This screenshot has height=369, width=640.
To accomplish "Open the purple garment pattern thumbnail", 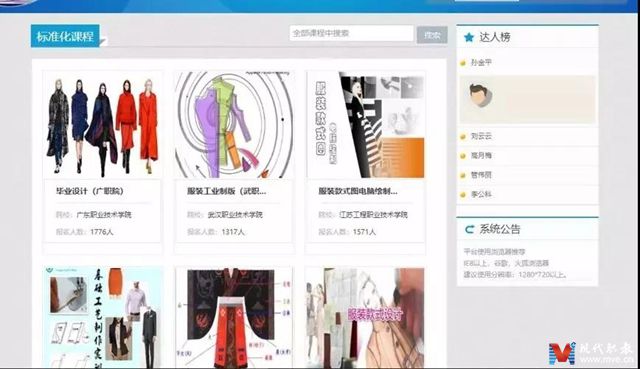I will coord(234,125).
